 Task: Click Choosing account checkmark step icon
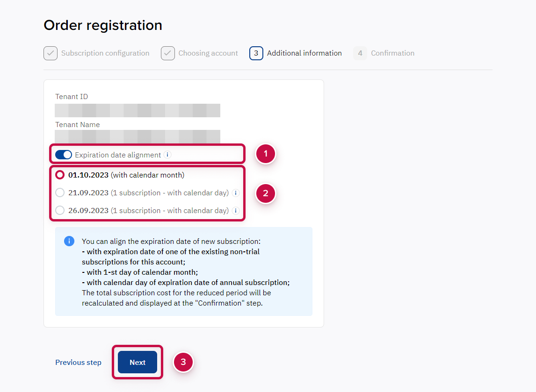pos(168,53)
